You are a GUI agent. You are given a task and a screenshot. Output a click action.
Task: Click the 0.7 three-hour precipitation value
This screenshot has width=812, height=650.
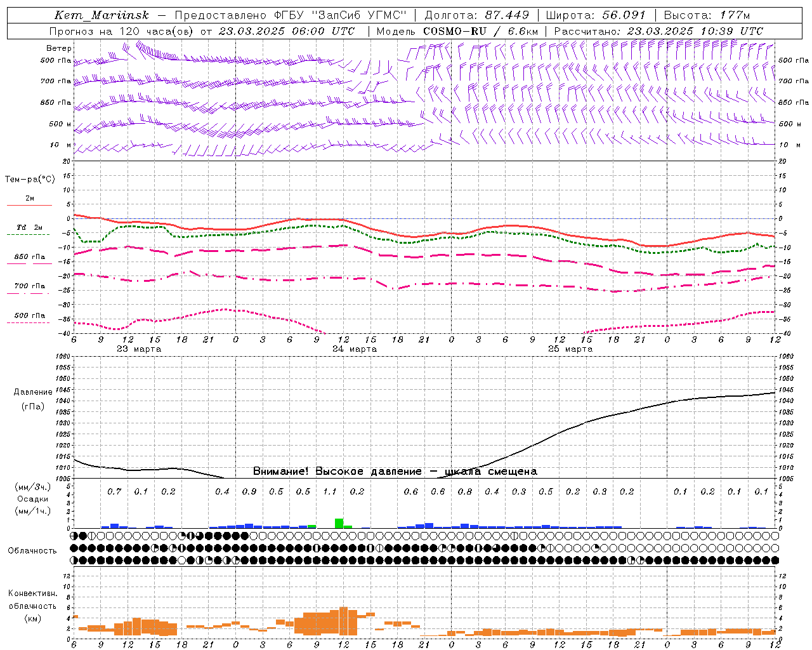tap(114, 491)
